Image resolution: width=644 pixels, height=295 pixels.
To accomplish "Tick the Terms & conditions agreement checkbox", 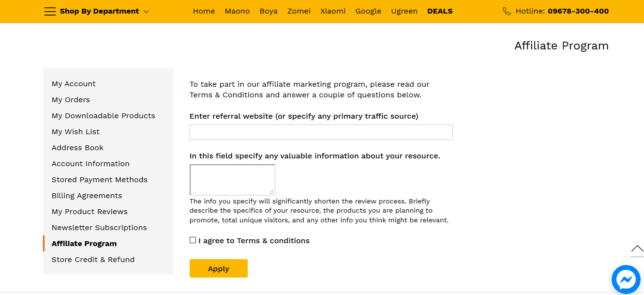I will 193,240.
